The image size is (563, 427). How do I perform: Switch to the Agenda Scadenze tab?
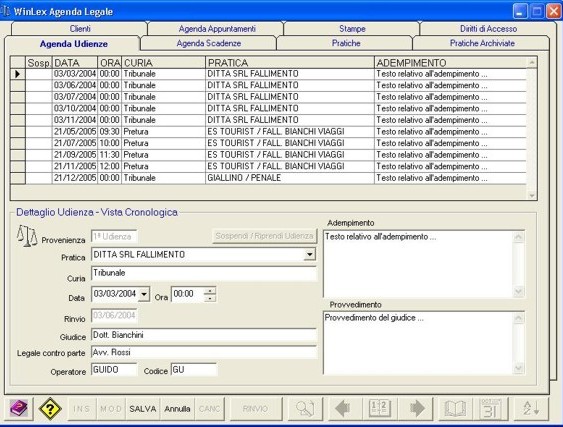coord(209,43)
